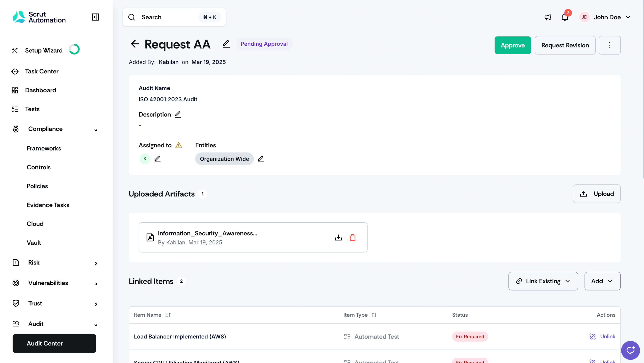644x363 pixels.
Task: Click Request Revision button
Action: coord(565,45)
